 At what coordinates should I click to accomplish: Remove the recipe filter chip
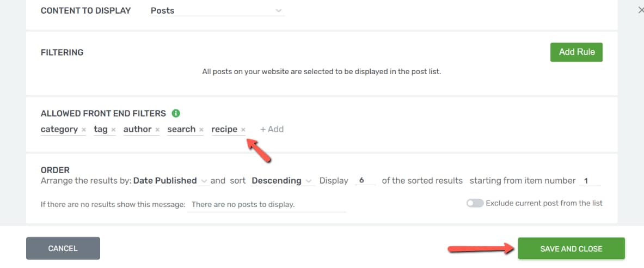pos(243,130)
